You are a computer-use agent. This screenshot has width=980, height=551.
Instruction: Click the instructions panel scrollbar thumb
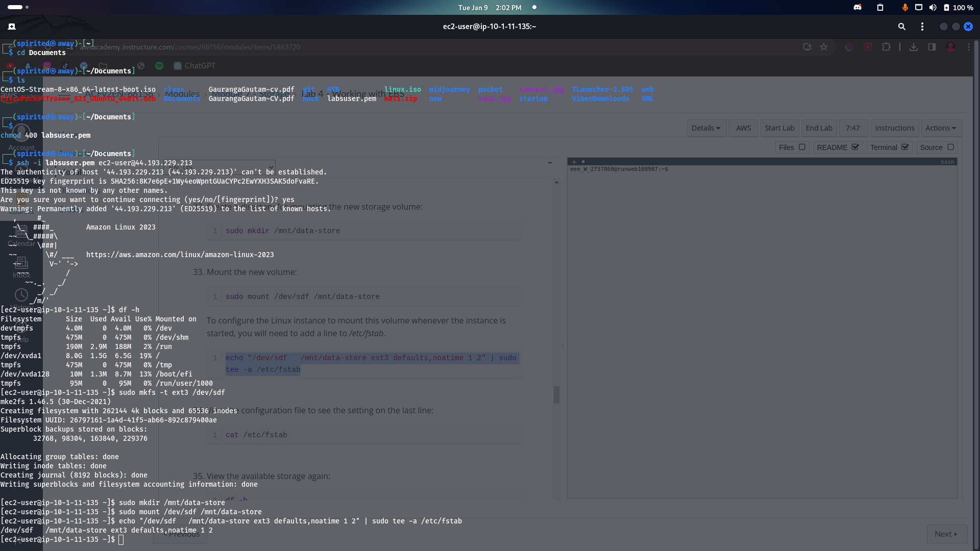coord(556,394)
